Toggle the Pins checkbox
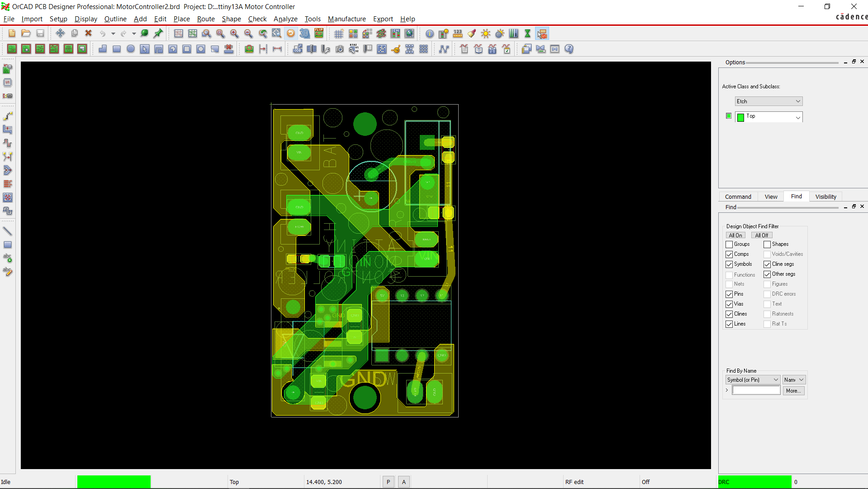The width and height of the screenshot is (868, 489). pos(729,294)
